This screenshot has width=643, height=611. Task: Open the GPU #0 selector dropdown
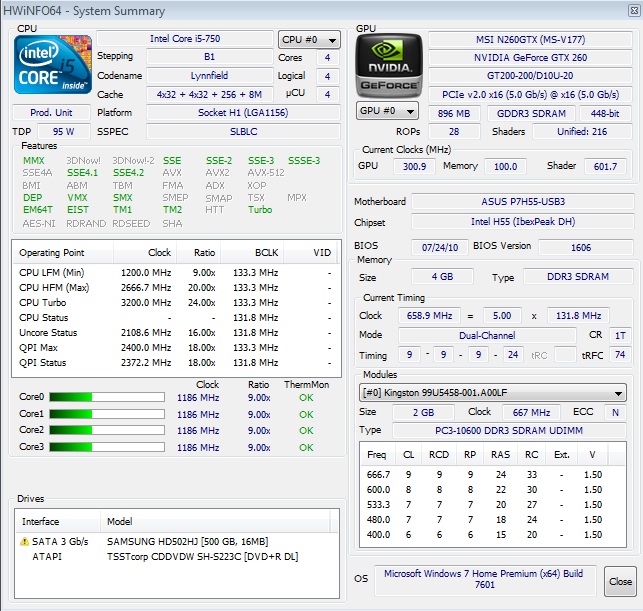pyautogui.click(x=387, y=111)
